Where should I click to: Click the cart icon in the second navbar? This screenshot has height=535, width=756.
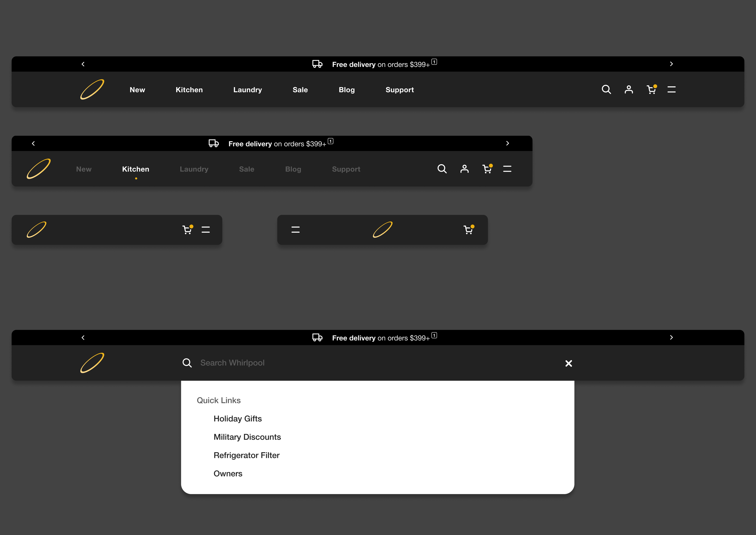tap(488, 169)
